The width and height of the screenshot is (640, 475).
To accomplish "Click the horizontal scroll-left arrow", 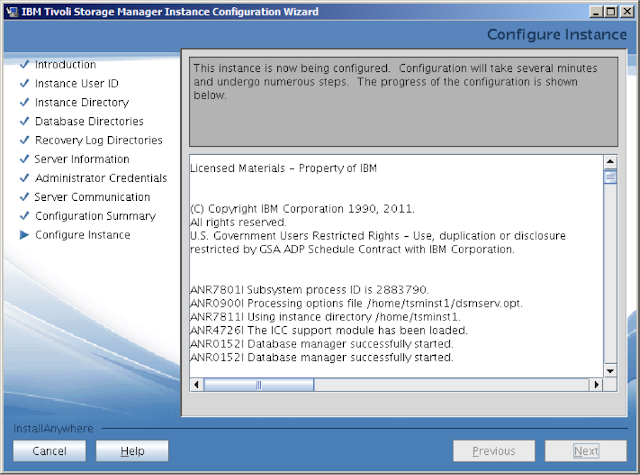I will click(197, 384).
